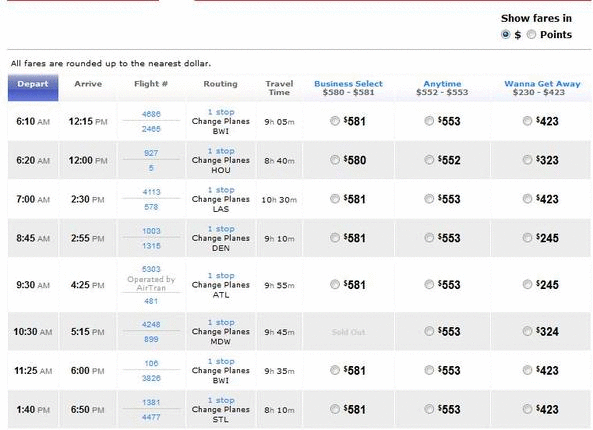Sort by the Arrive column header
The width and height of the screenshot is (593, 430).
click(88, 84)
